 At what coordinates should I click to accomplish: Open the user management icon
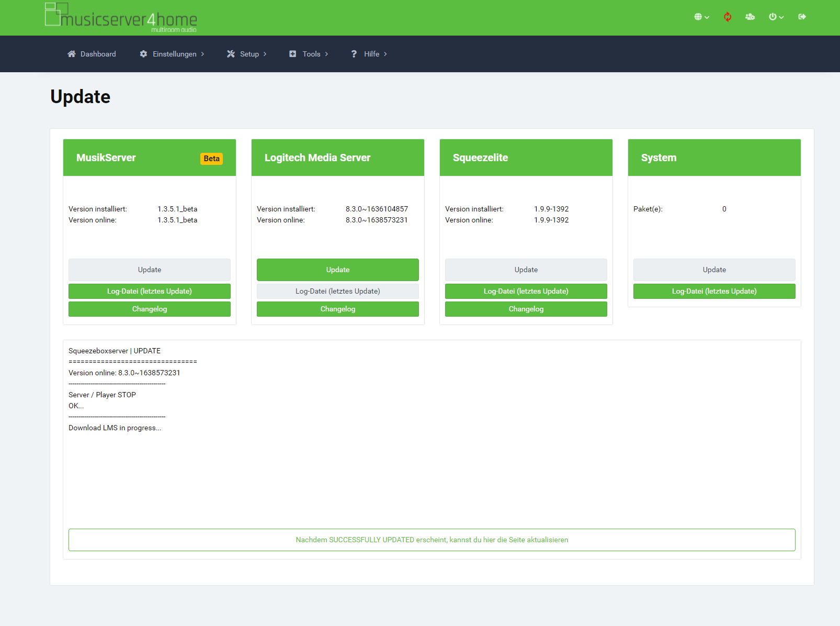tap(750, 17)
